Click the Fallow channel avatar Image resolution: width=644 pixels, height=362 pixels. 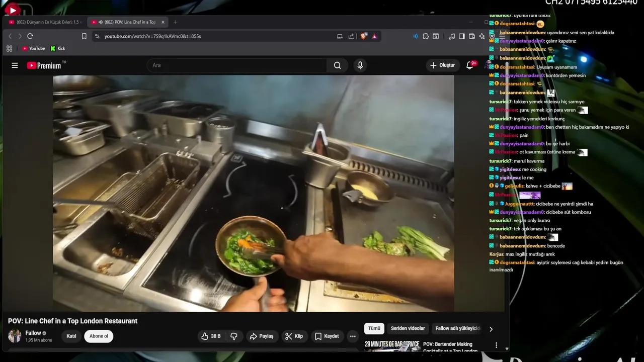(x=15, y=336)
